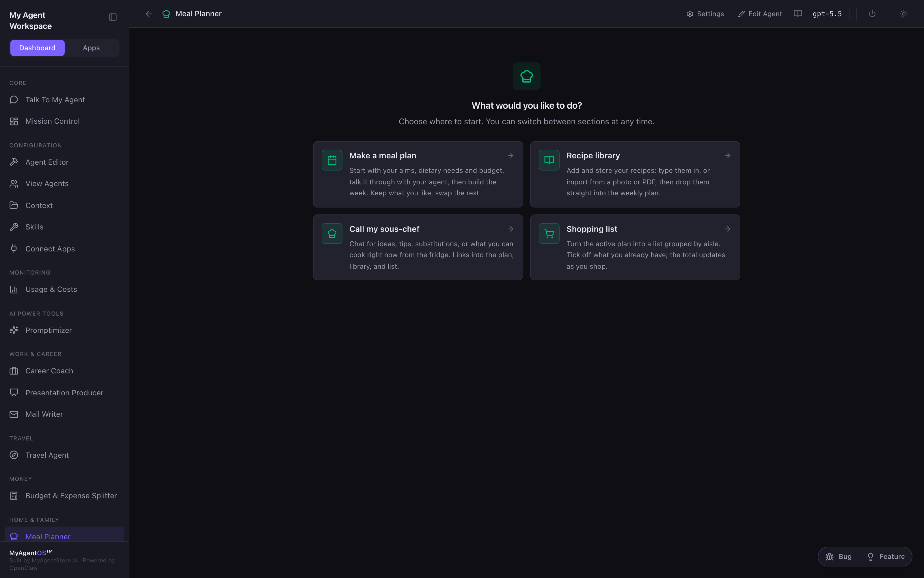Click the Recipe library heading
Screen dimensions: 924x578
coord(593,155)
